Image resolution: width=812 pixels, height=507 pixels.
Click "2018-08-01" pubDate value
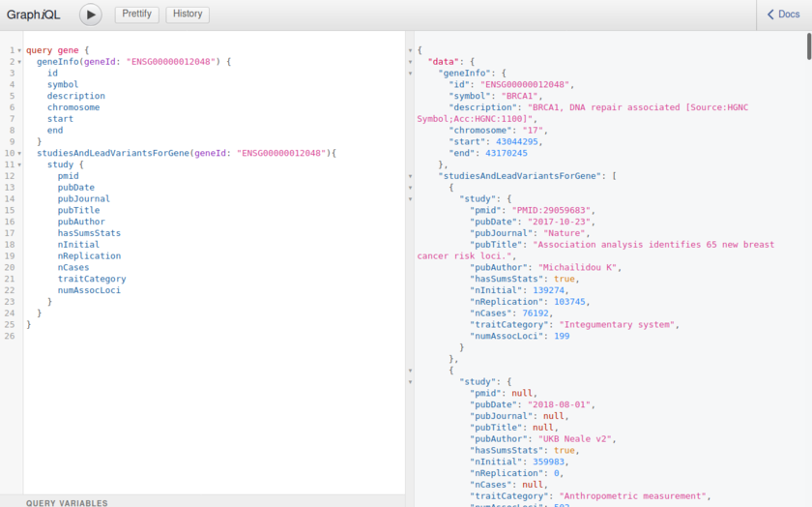(x=560, y=404)
